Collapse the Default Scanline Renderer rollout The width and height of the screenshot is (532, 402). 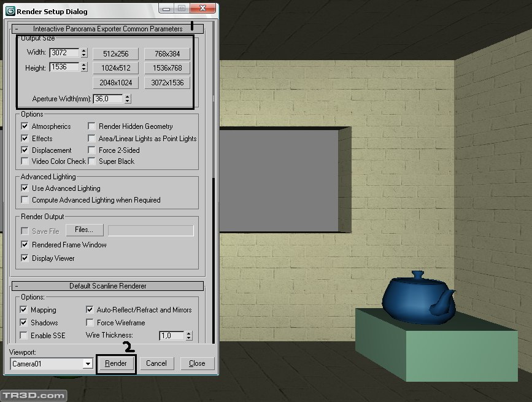(x=17, y=286)
